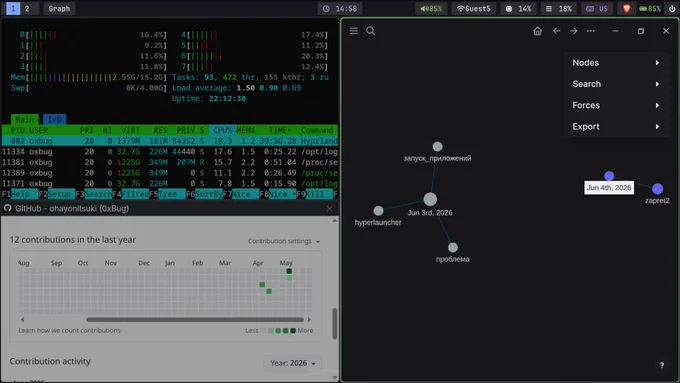Open the three-dots more options menu
Image resolution: width=680 pixels, height=383 pixels.
point(591,31)
